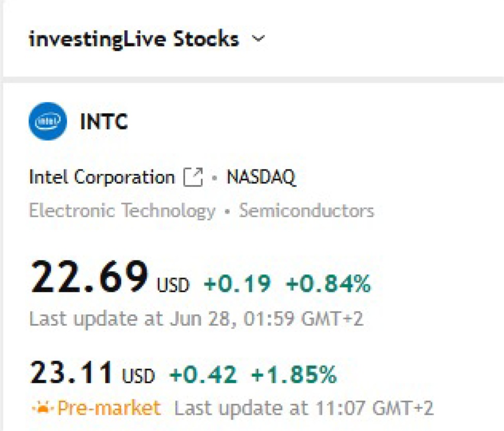Click the NASDAQ exchange label
Viewport: 504px width, 431px height.
pos(260,176)
